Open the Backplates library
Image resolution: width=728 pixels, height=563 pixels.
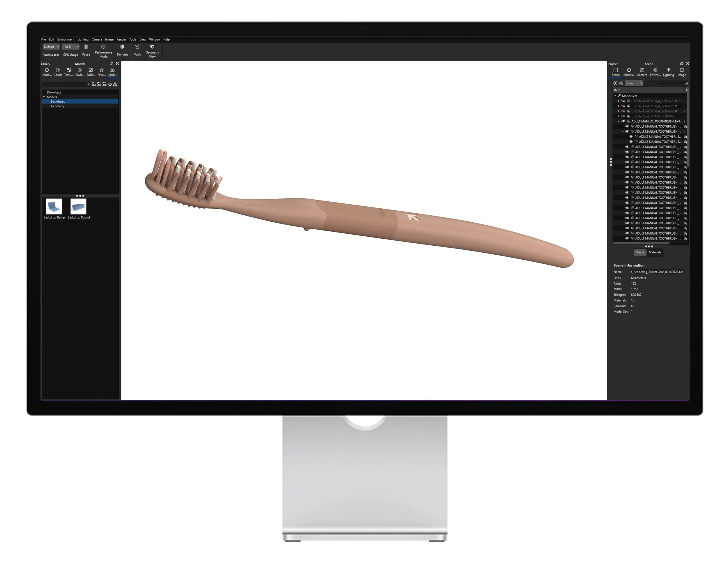tap(90, 71)
